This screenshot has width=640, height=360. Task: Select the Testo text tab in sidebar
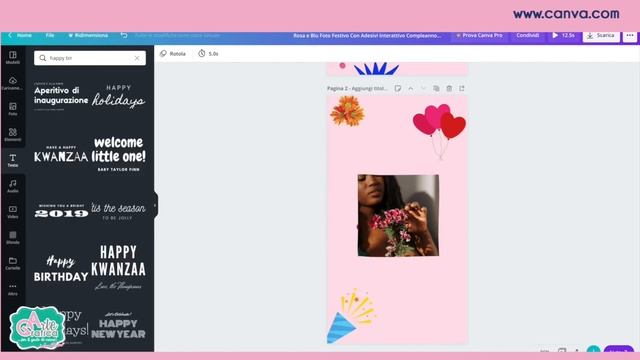point(13,160)
